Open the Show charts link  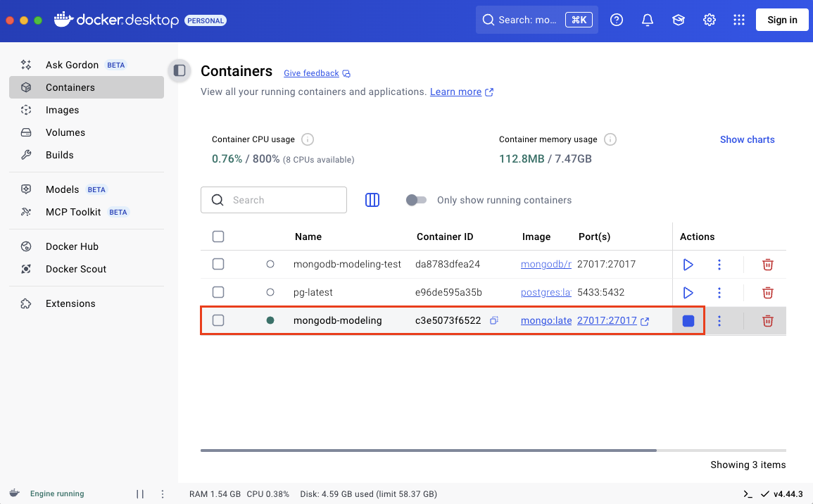click(x=747, y=139)
